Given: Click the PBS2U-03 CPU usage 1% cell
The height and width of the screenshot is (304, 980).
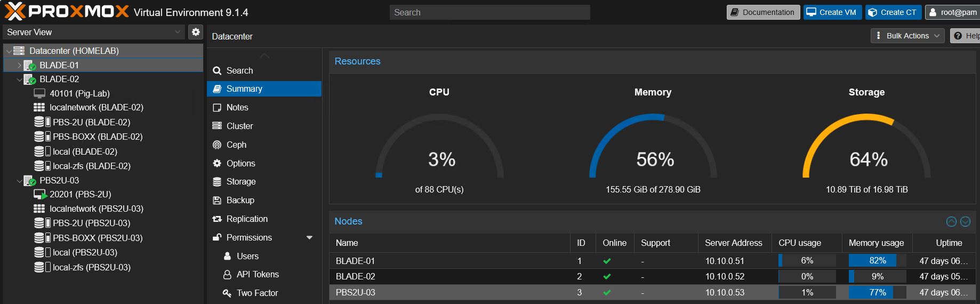Looking at the screenshot, I should pos(807,292).
